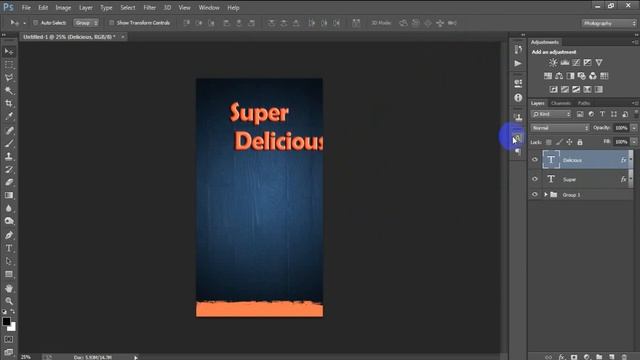This screenshot has height=360, width=640.
Task: Expand effects of Super layer
Action: [631, 178]
